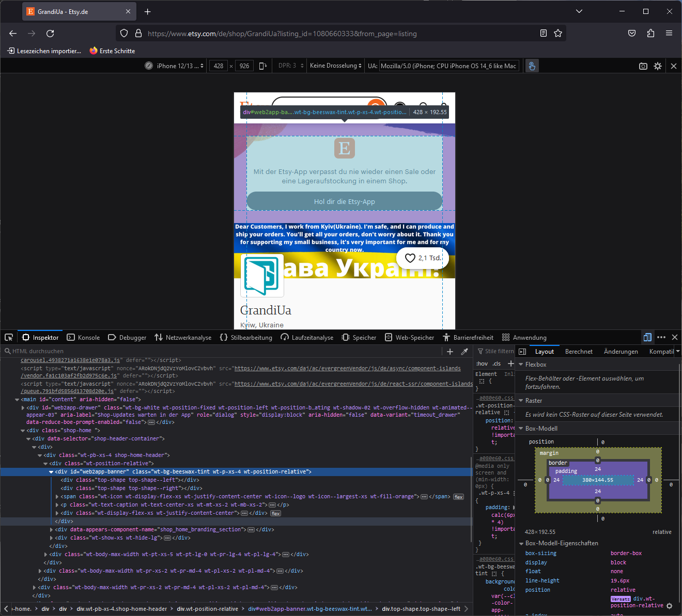
Task: Bookmark this page with star icon
Action: tap(558, 34)
